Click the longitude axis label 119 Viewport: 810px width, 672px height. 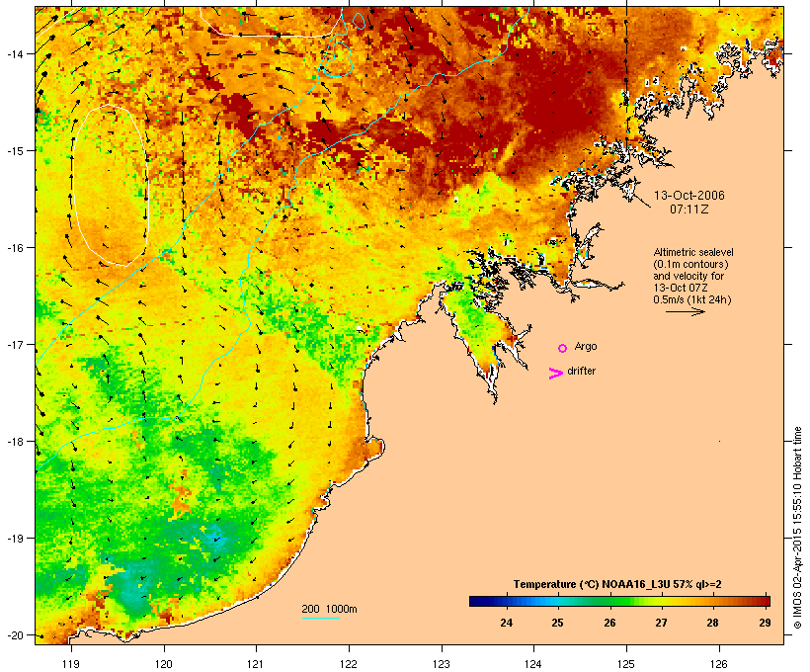click(x=71, y=664)
